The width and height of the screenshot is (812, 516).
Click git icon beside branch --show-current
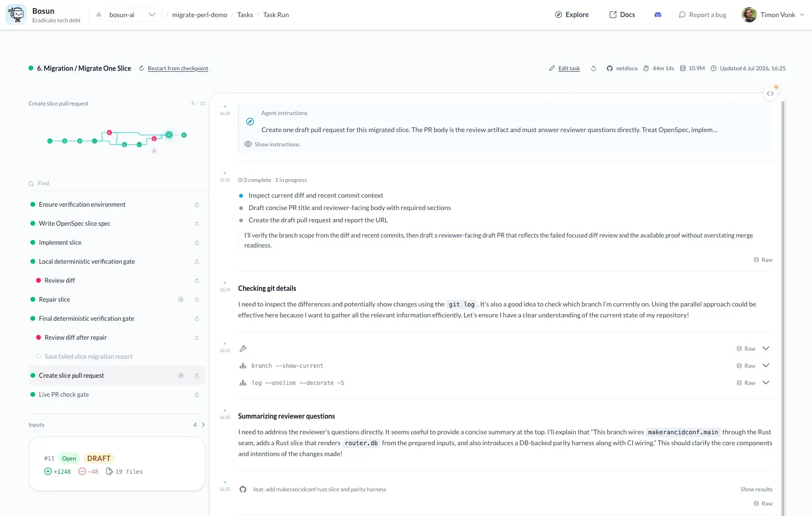[243, 366]
